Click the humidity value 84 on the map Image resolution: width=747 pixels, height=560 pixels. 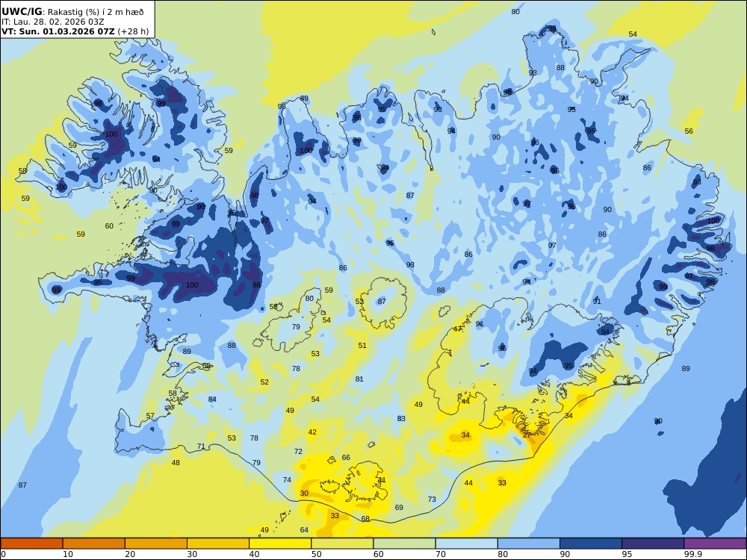coord(212,399)
